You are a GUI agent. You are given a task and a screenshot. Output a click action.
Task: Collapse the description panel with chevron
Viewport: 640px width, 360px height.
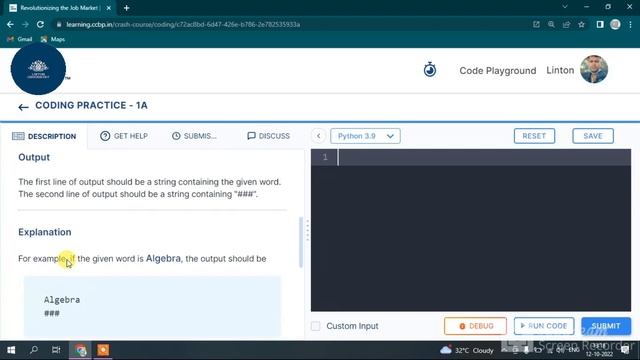318,136
